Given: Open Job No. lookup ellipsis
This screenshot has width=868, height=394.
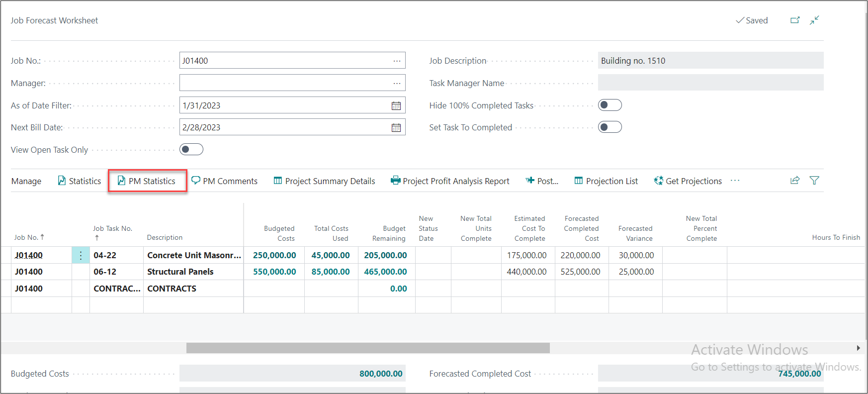Looking at the screenshot, I should 397,61.
